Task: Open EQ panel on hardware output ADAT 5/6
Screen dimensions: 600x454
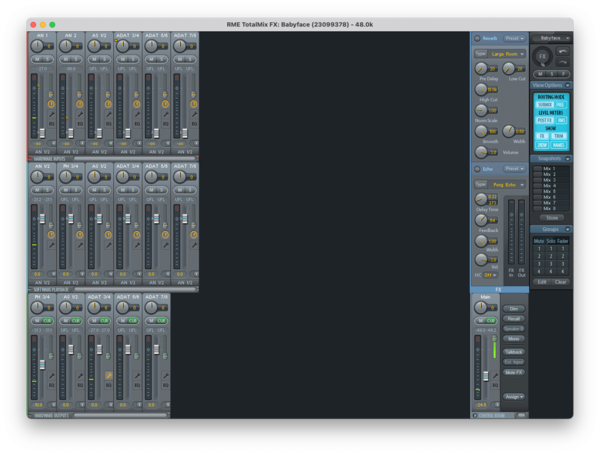Action: [137, 385]
